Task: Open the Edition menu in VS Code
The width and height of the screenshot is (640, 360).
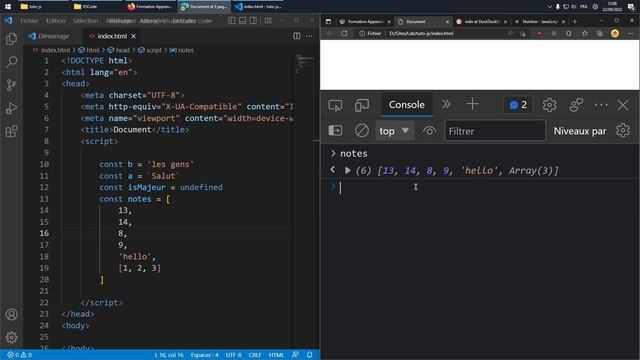Action: (x=56, y=21)
